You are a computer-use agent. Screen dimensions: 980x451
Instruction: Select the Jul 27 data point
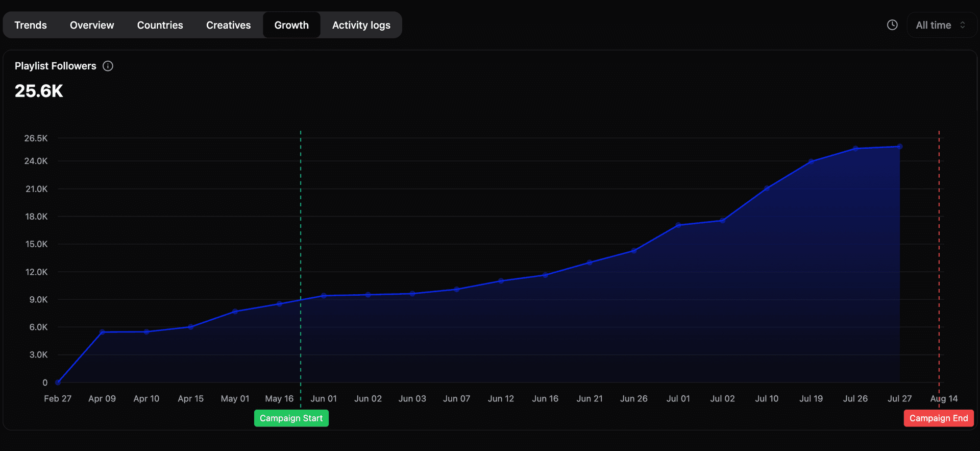(900, 147)
